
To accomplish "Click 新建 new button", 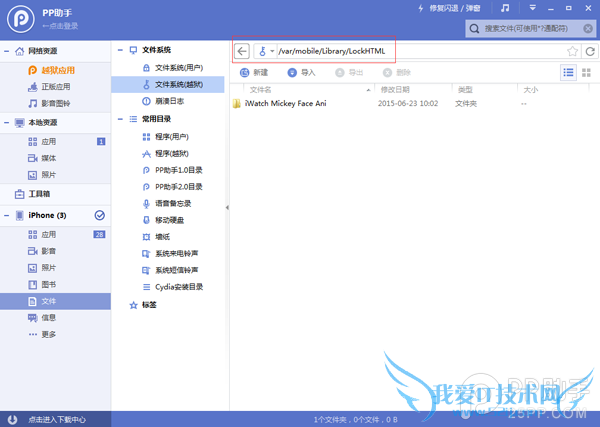I will (254, 72).
